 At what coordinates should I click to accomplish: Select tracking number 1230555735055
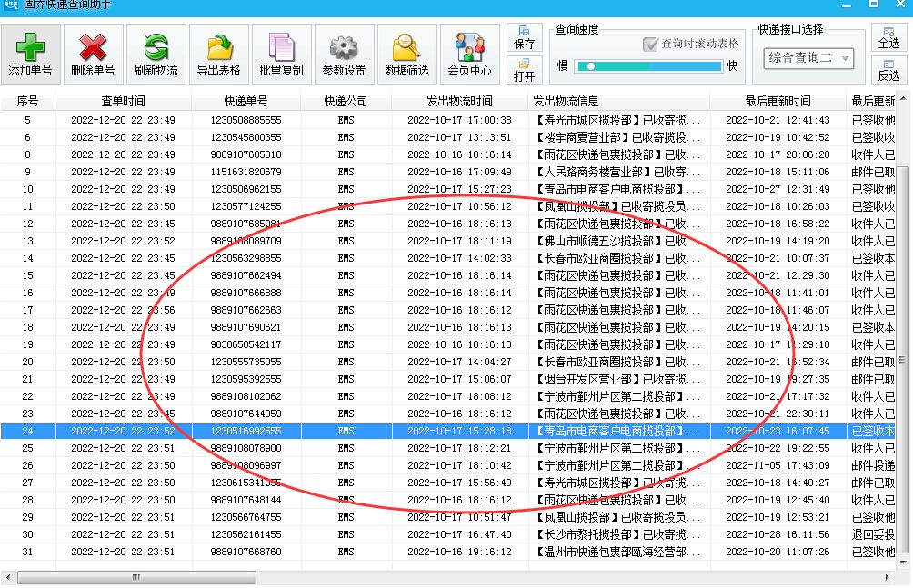point(246,362)
